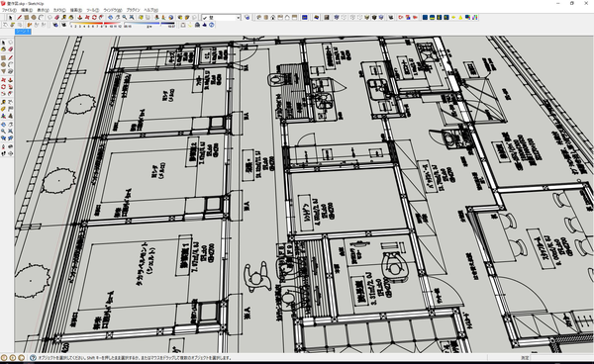Open the ヘルプ (Help) menu
This screenshot has width=594, height=364.
[x=150, y=10]
